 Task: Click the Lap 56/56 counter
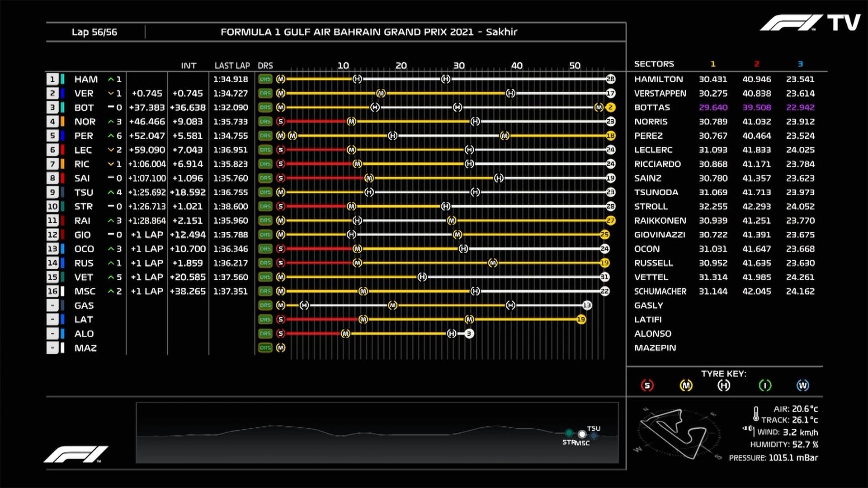tap(94, 32)
